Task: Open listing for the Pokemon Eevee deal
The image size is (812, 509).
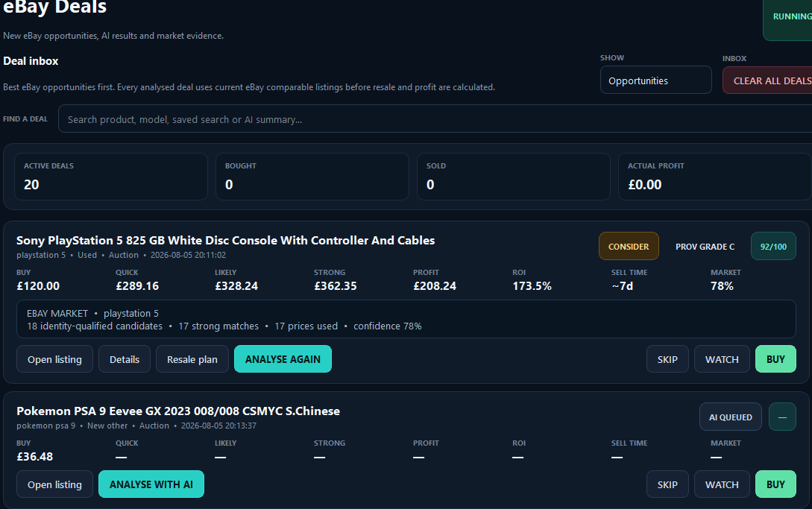Action: click(x=54, y=484)
